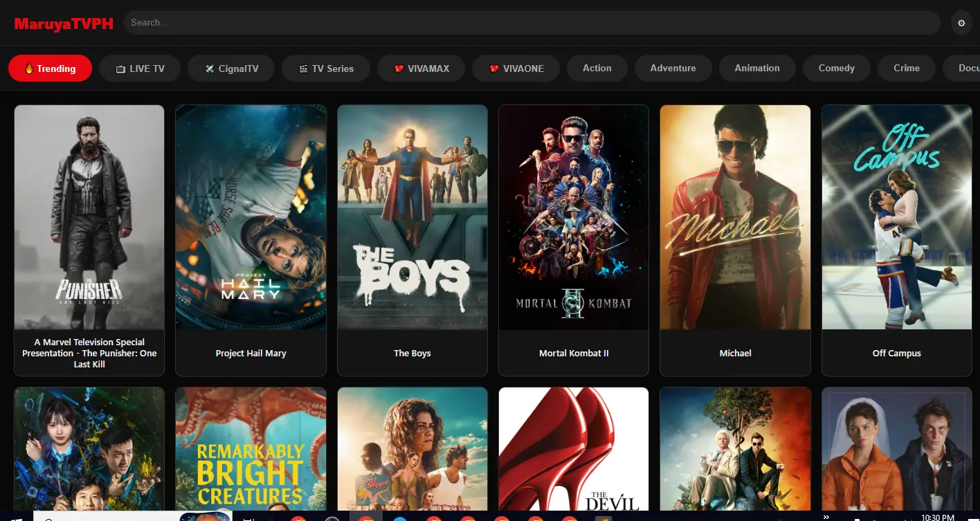Open the bride in orange jacket poster
This screenshot has width=980, height=521.
tap(897, 449)
